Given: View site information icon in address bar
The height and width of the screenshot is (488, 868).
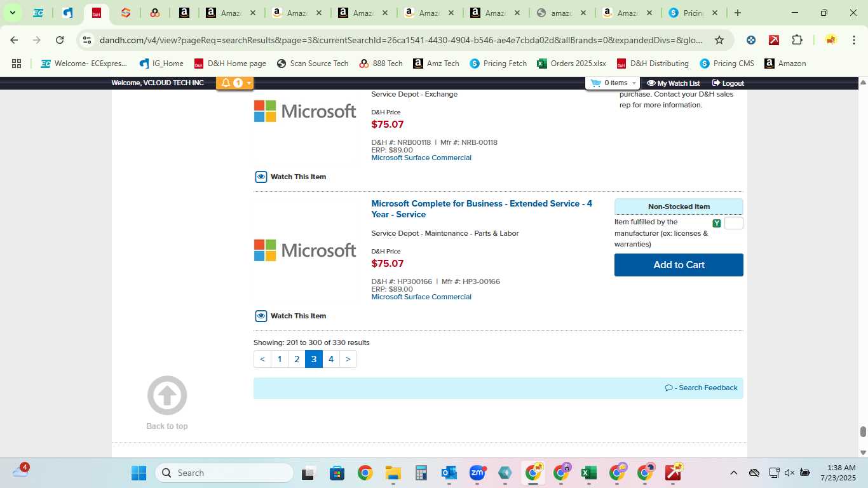Looking at the screenshot, I should [87, 40].
